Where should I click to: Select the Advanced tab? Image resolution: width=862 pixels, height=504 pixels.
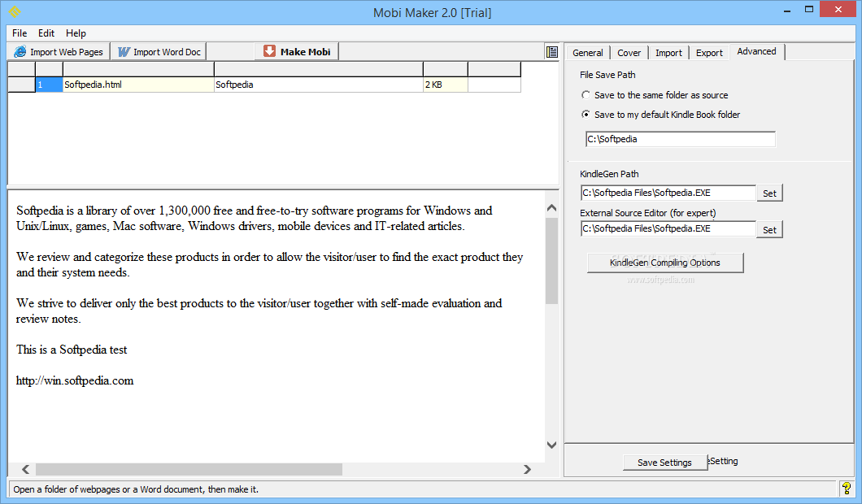[x=756, y=52]
